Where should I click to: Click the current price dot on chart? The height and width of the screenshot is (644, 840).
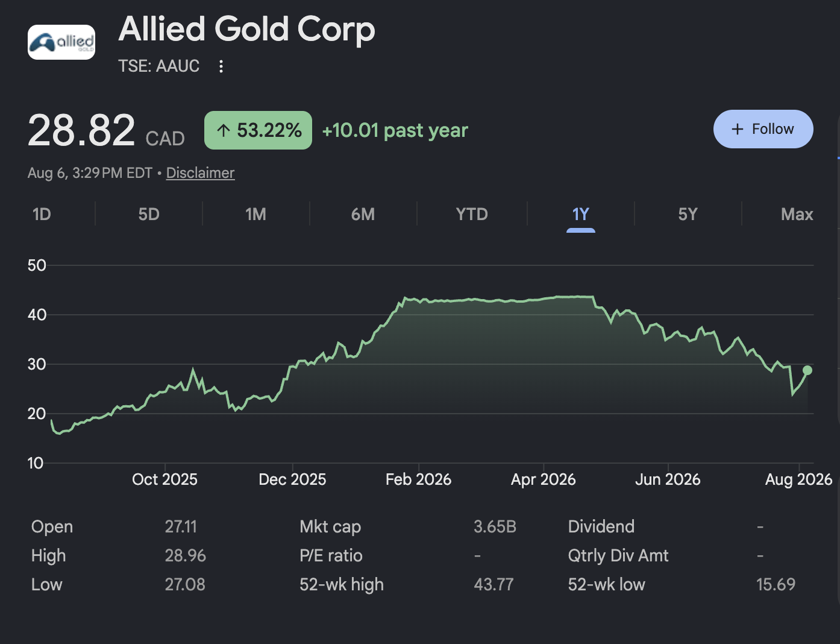(807, 370)
